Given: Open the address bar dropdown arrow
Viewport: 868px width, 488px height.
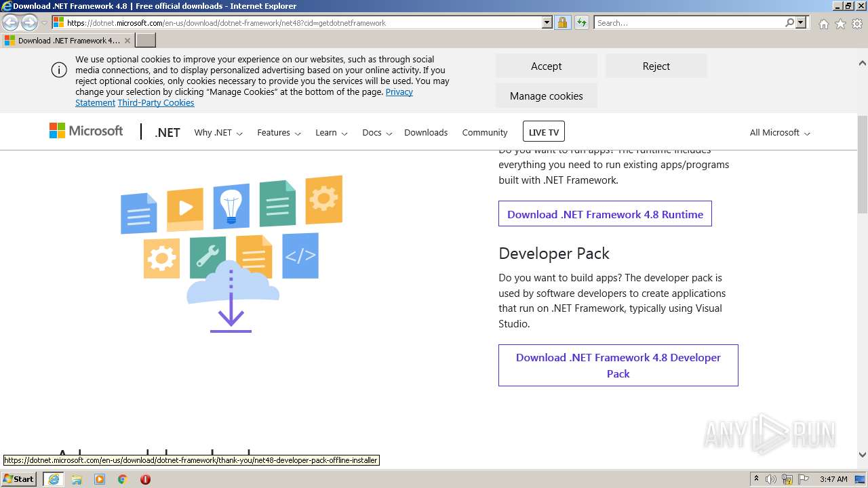Looking at the screenshot, I should (x=547, y=22).
